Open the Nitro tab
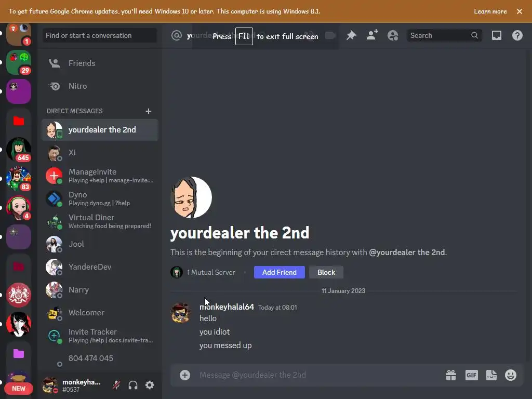The height and width of the screenshot is (399, 532). pos(100,86)
